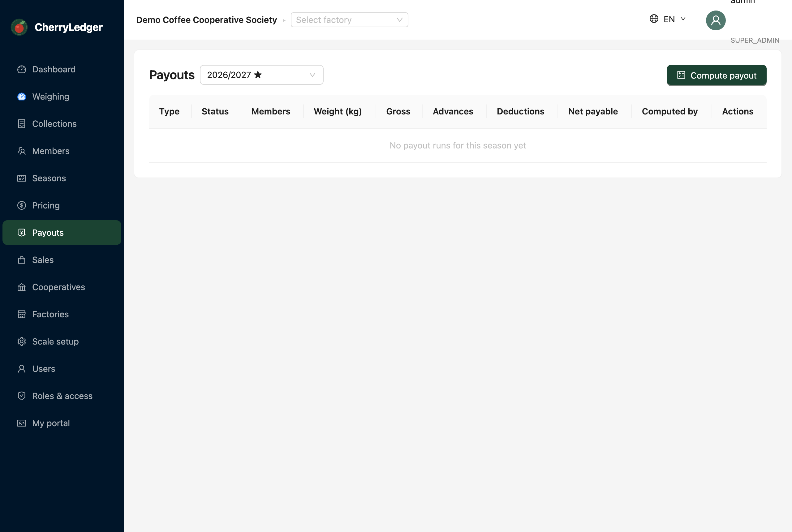Click the Dashboard gauge icon
The width and height of the screenshot is (792, 532).
pyautogui.click(x=22, y=70)
